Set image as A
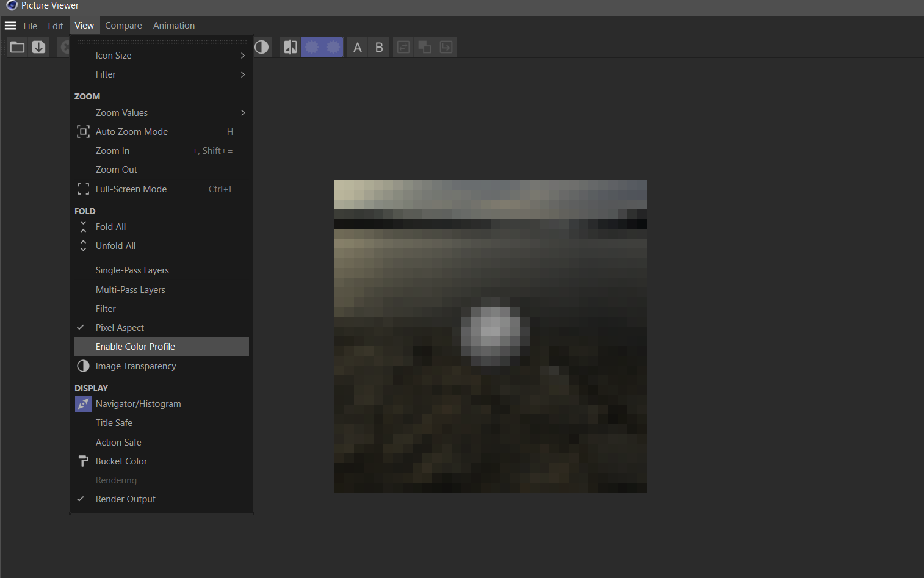The image size is (924, 578). 358,47
